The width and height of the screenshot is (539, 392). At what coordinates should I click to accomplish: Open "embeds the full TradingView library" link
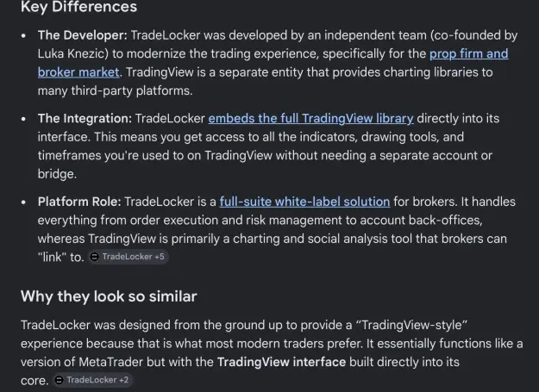pos(310,118)
